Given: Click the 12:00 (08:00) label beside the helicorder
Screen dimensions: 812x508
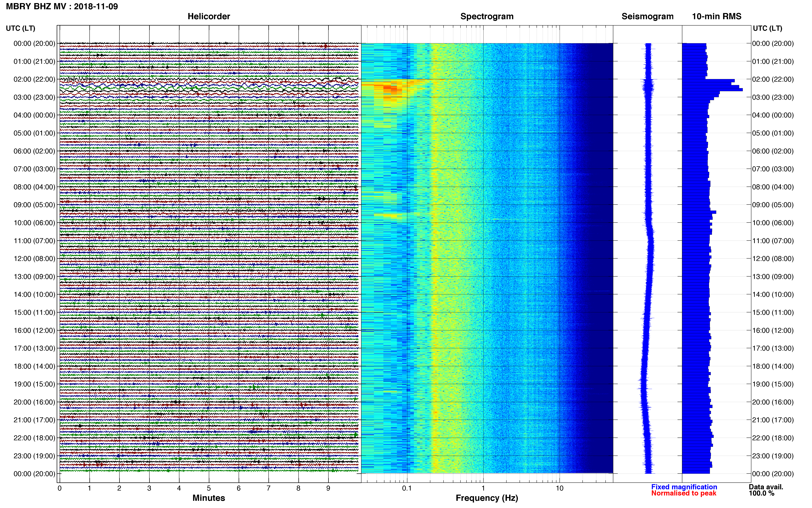Looking at the screenshot, I should click(x=34, y=259).
